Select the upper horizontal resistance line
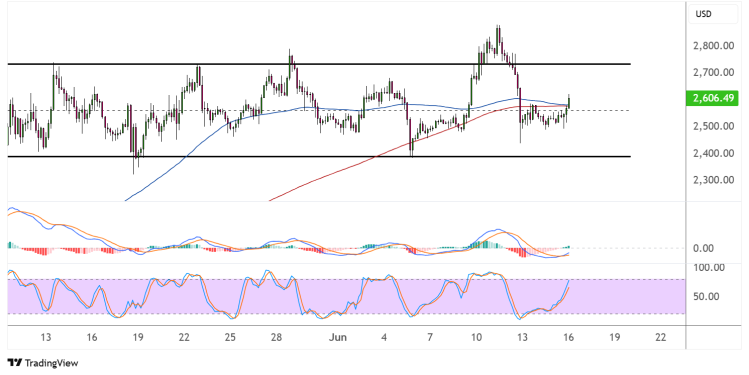The height and width of the screenshot is (375, 749). point(319,64)
